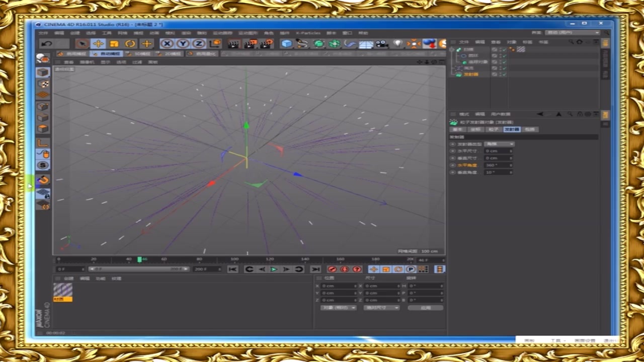
Task: Activate the Rotate tool in the toolbar
Action: [130, 44]
